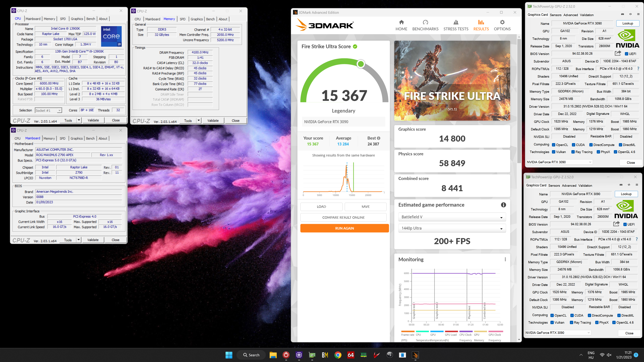
Task: Click 3DMark orange icon on the taskbar
Action: tap(415, 355)
